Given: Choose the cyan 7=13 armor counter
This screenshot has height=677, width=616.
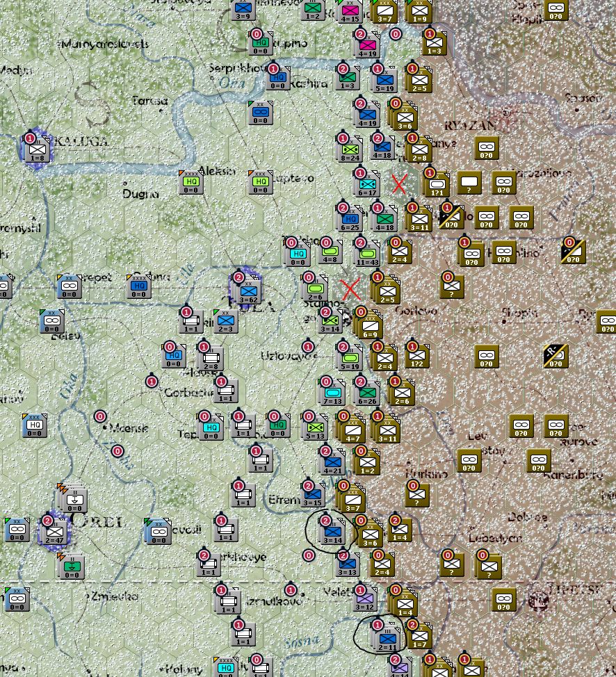Looking at the screenshot, I should 332,392.
